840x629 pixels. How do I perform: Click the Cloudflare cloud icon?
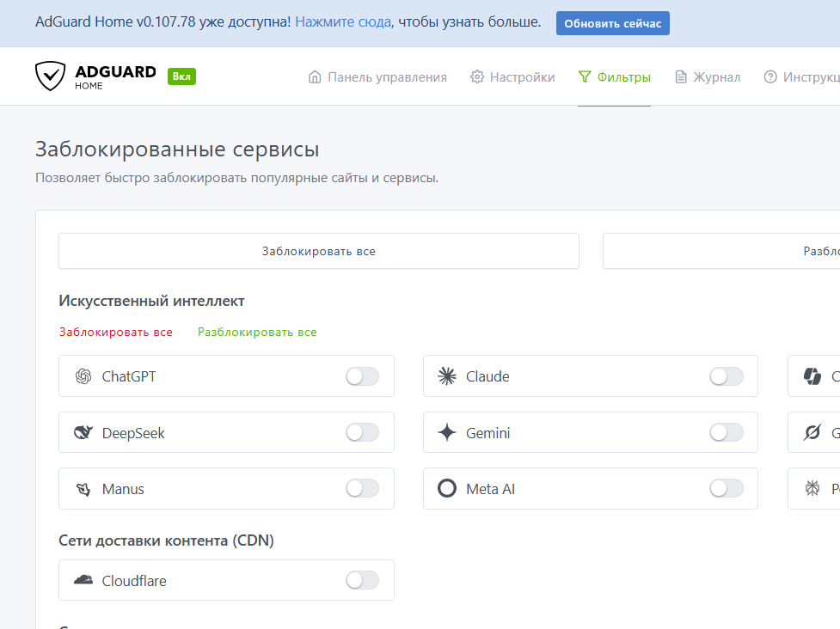click(83, 580)
